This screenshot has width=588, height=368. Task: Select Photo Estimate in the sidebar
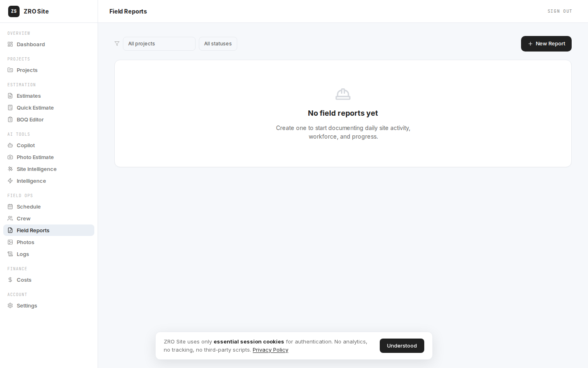click(49, 157)
